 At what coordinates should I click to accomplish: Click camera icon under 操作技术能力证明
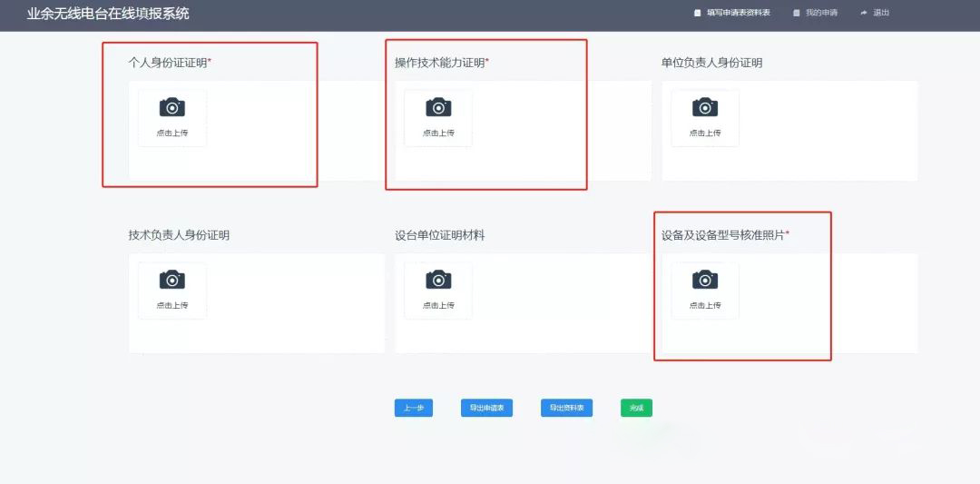click(438, 108)
